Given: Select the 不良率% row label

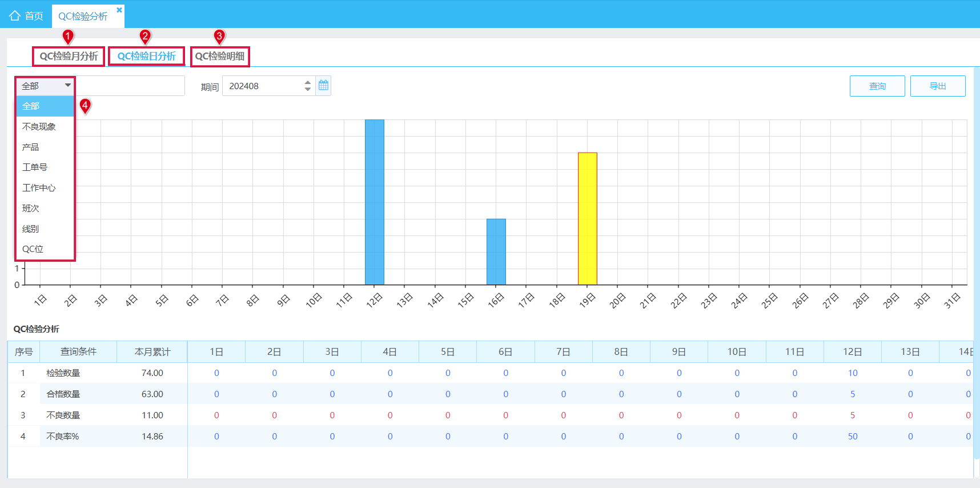Looking at the screenshot, I should tap(63, 437).
